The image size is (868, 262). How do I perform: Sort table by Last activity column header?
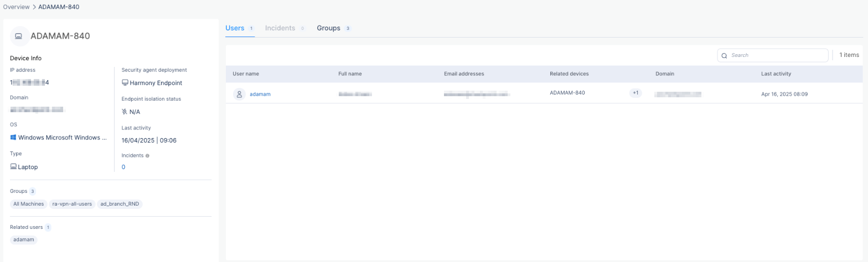click(776, 74)
